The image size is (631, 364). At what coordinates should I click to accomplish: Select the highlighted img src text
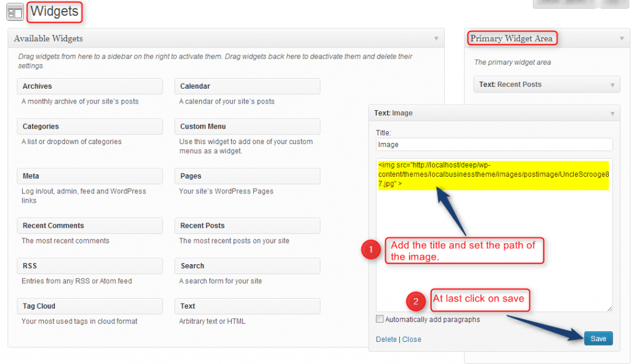(494, 176)
